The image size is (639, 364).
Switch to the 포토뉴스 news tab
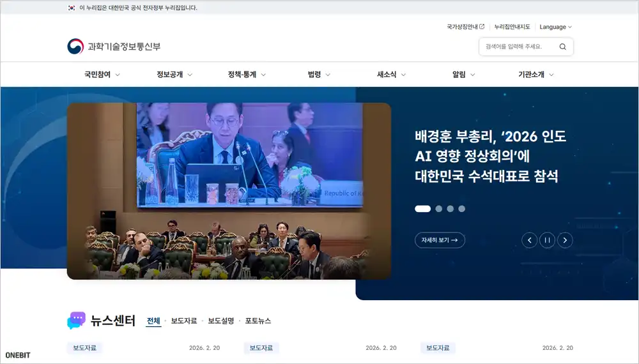coord(258,321)
